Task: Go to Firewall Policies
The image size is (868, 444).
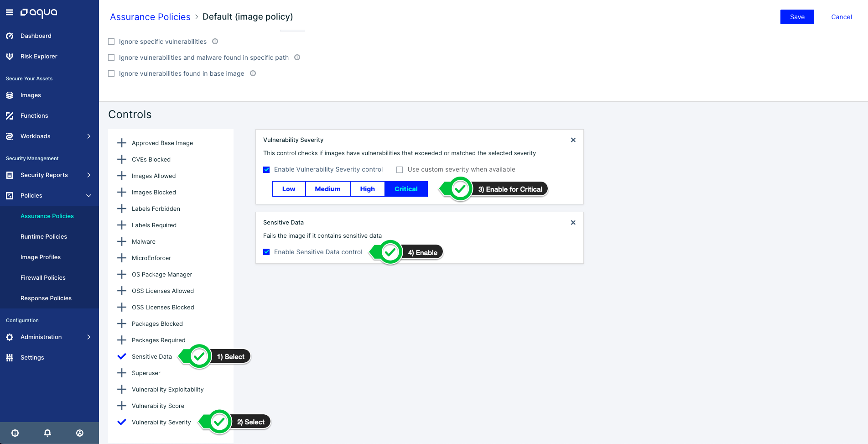Action: pyautogui.click(x=43, y=278)
